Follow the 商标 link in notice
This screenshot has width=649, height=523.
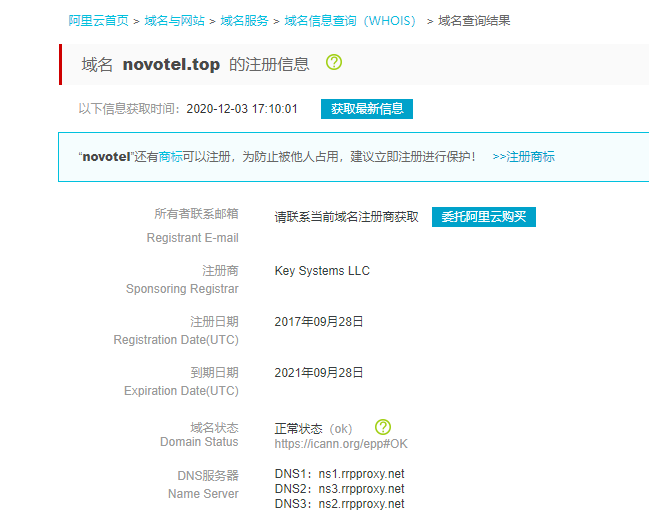click(x=170, y=157)
